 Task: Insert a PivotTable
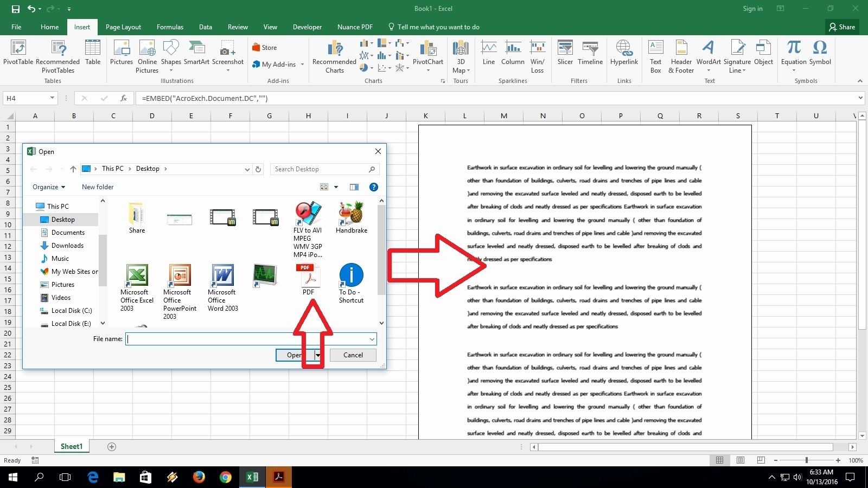tap(18, 54)
